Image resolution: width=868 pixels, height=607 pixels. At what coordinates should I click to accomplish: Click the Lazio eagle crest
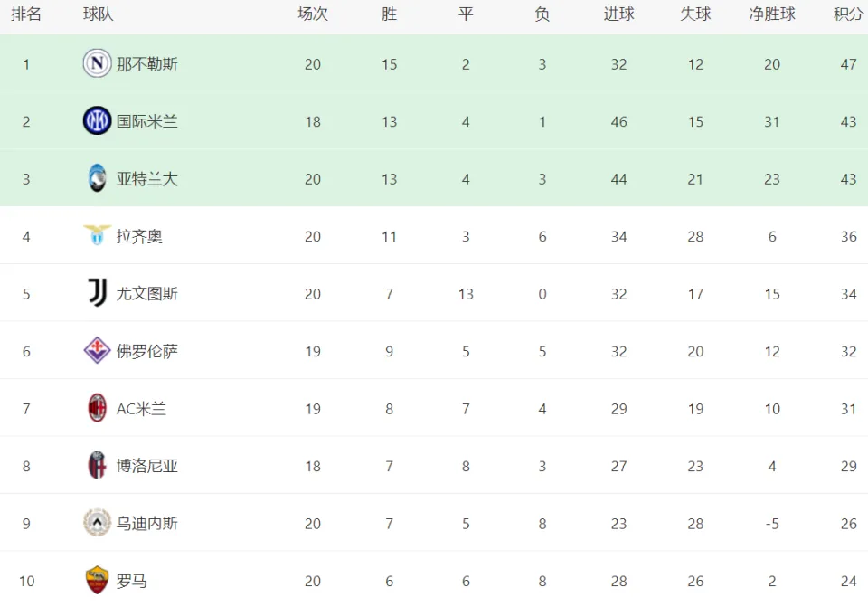97,235
